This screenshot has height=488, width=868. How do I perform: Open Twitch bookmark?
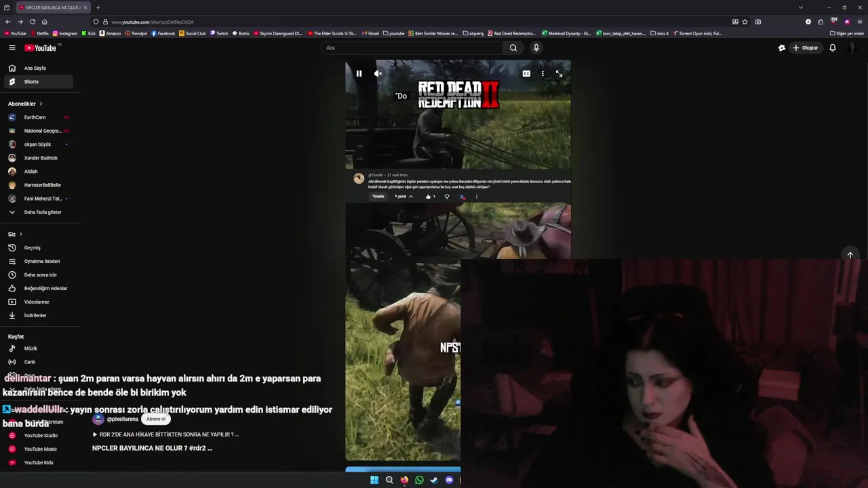coord(219,33)
